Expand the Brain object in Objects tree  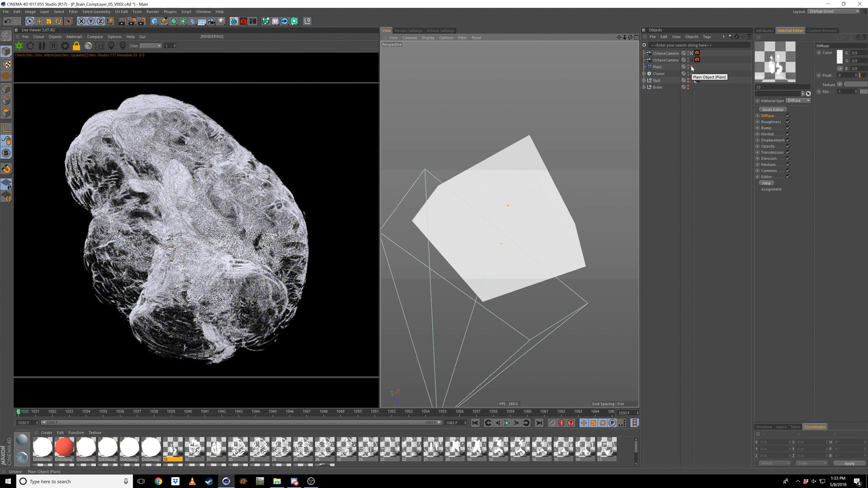(644, 87)
